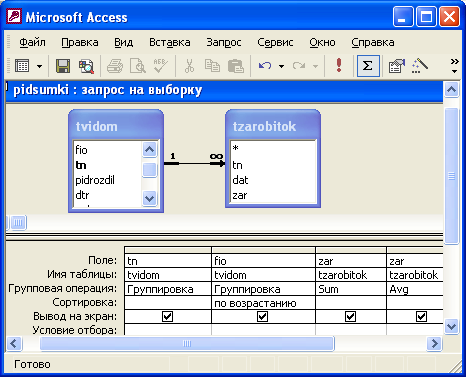466x377 pixels.
Task: Click the vertical scrollbar up arrow
Action: (452, 89)
